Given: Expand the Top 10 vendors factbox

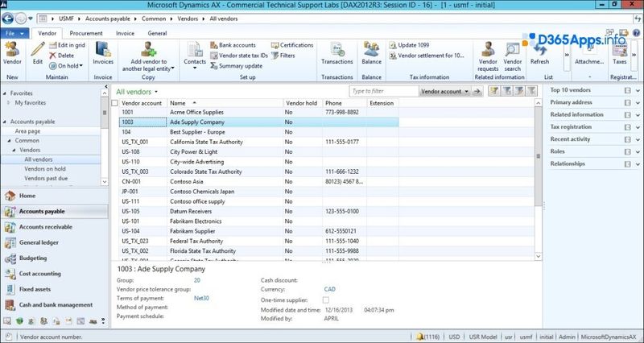Looking at the screenshot, I should (638, 90).
